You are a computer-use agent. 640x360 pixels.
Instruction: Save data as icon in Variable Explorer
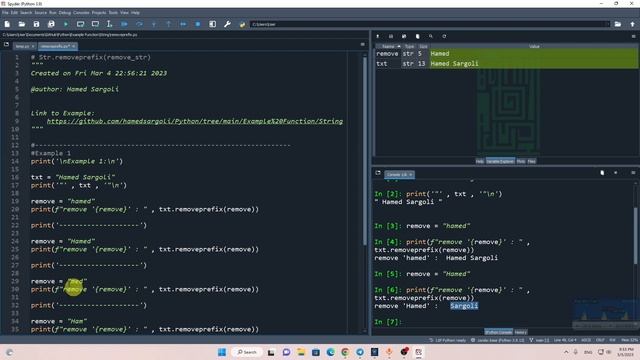pos(404,36)
